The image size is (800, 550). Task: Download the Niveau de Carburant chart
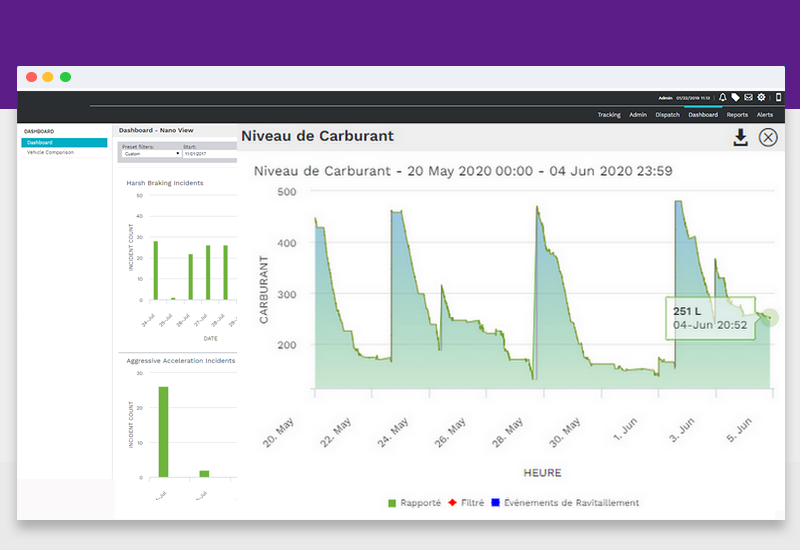point(740,137)
